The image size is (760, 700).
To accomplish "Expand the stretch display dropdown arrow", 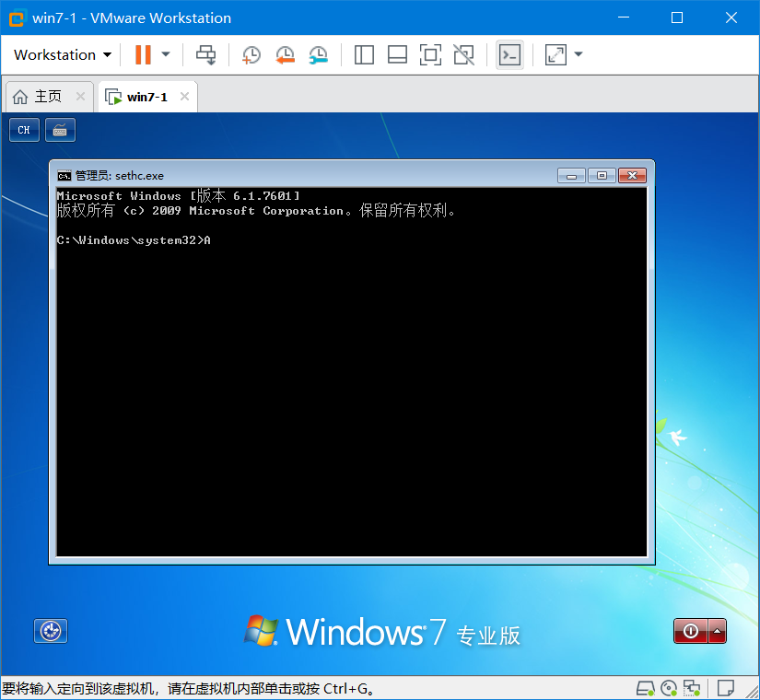I will [579, 54].
